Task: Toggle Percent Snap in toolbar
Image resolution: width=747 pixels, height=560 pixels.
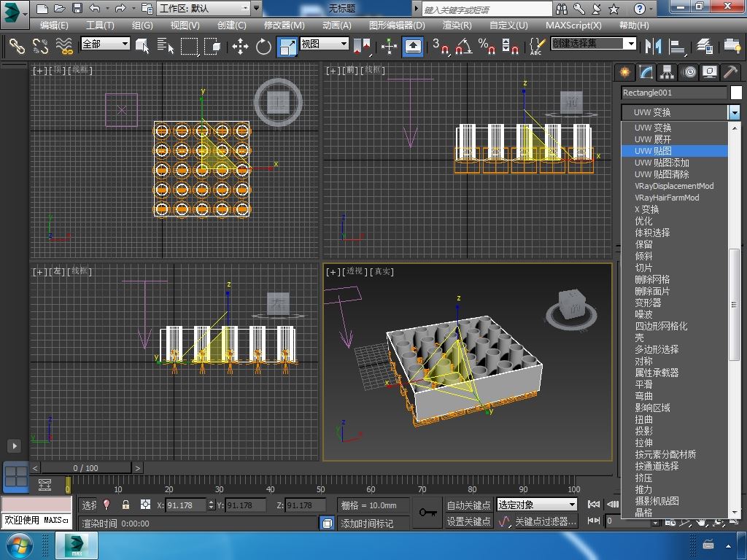Action: (x=487, y=47)
